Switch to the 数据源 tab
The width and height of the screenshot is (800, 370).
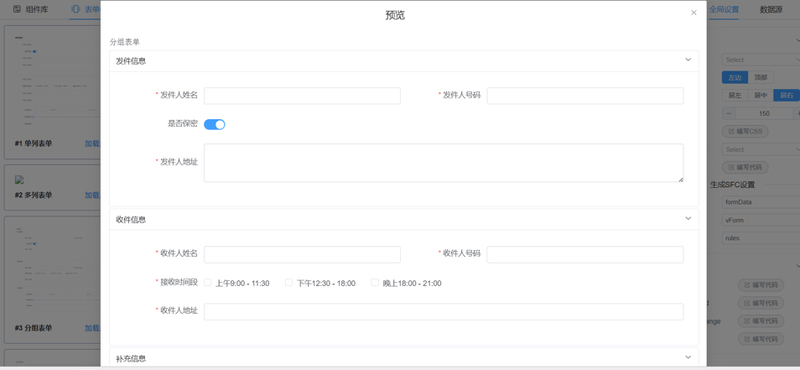click(x=770, y=9)
